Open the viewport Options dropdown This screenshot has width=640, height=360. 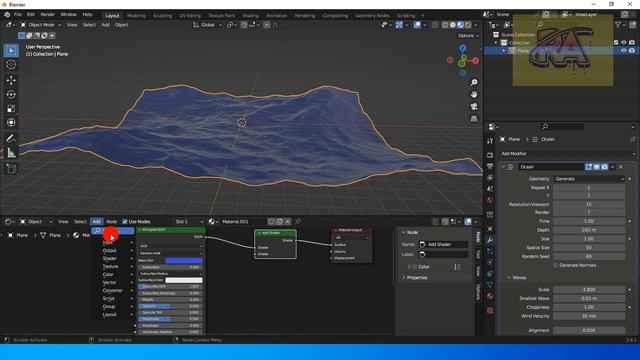coord(468,36)
